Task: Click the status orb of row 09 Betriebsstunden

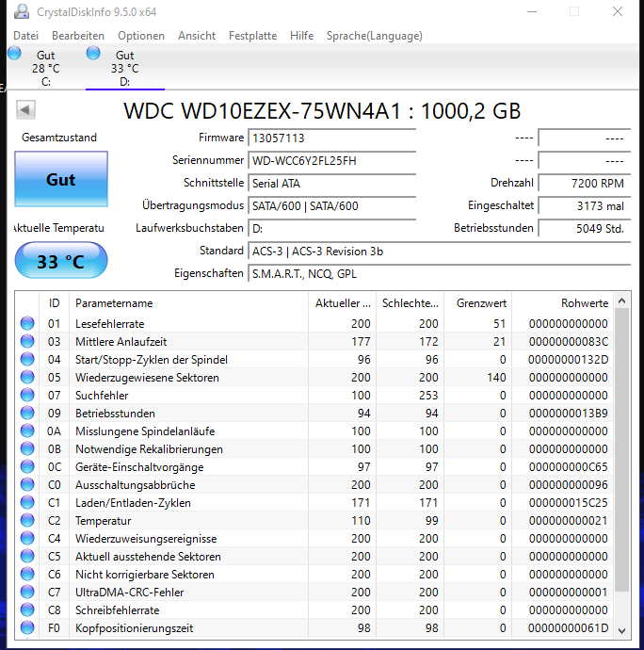Action: [27, 413]
